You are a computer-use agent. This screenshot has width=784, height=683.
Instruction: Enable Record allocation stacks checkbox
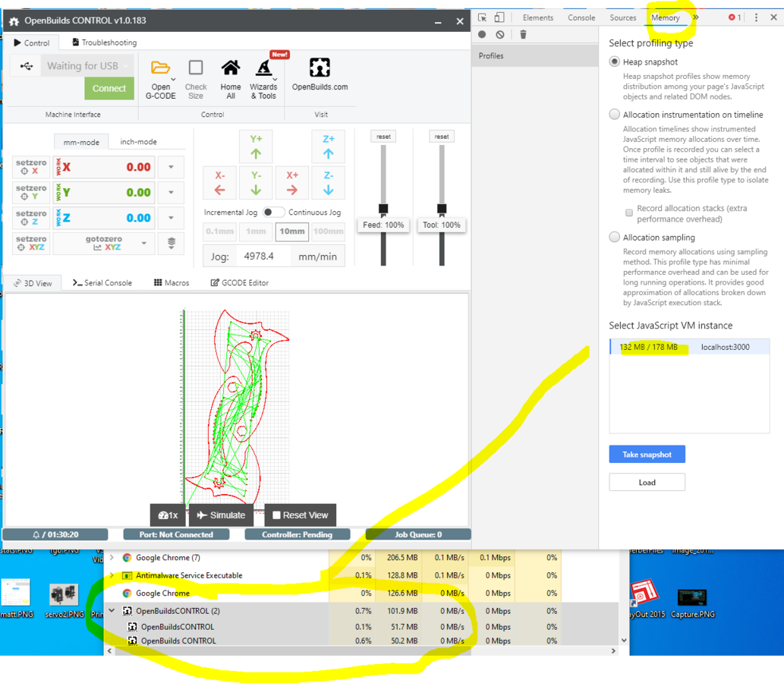pos(629,213)
